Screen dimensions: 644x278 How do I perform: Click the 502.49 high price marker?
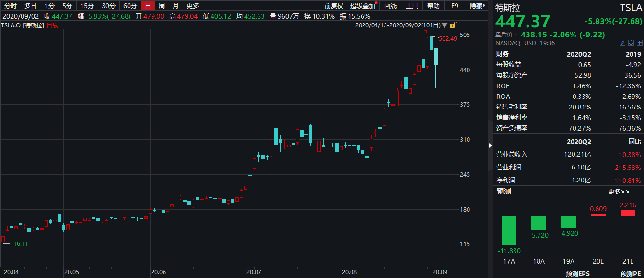[x=447, y=39]
